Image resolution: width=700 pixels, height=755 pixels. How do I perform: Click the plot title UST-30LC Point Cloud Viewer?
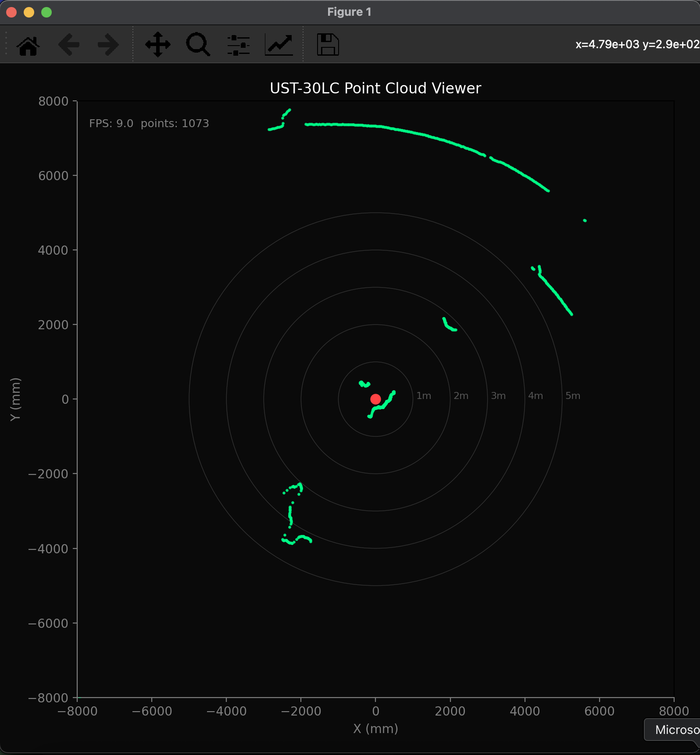(375, 88)
